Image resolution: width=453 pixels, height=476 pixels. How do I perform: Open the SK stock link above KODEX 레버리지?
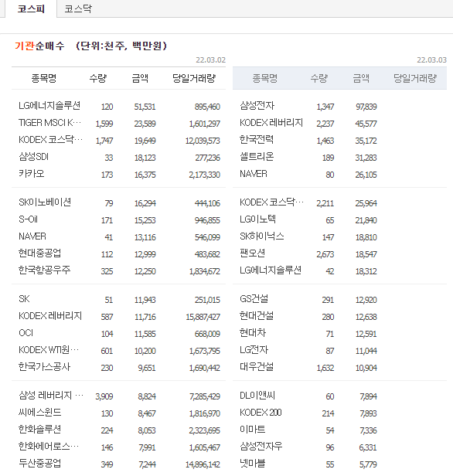tap(24, 299)
